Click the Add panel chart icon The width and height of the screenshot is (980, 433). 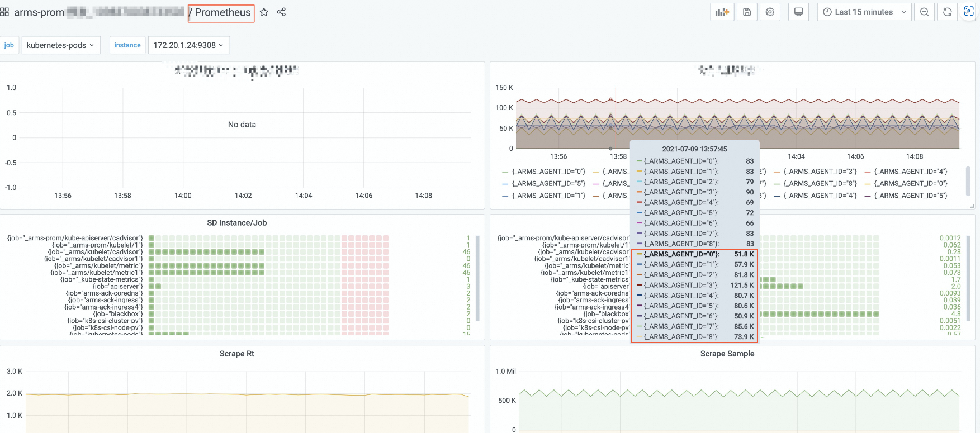(722, 12)
